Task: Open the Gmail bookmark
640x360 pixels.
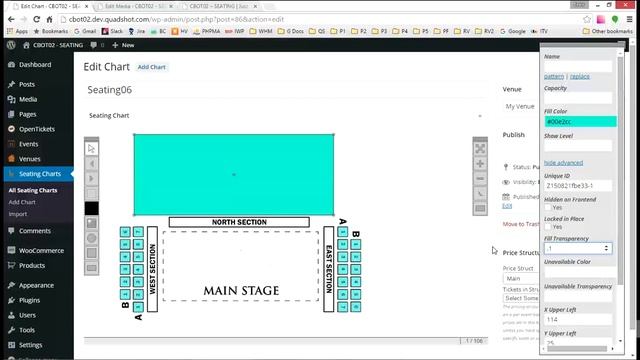Action: pos(85,31)
